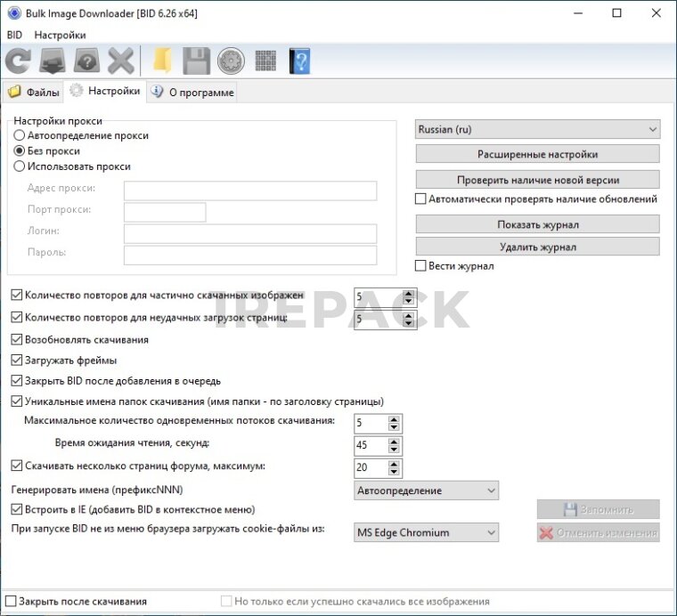This screenshot has width=677, height=616.
Task: Switch to the 'Файлы' tab
Action: pos(34,92)
